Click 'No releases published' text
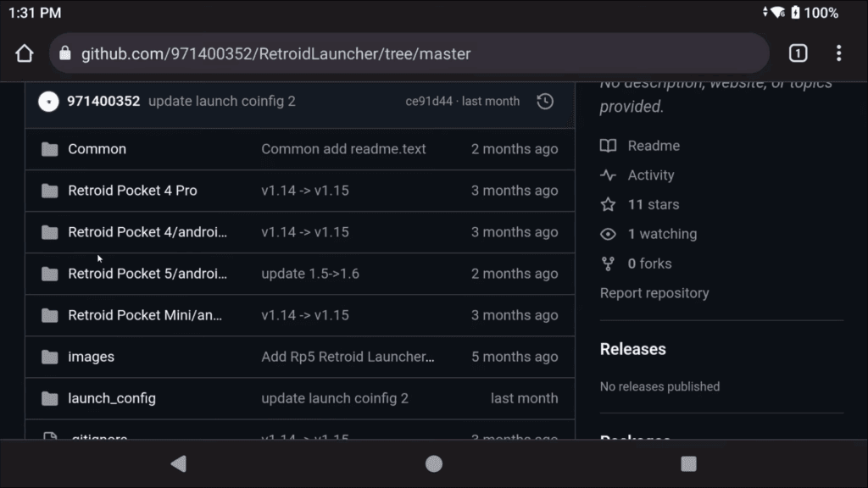Screen dimensions: 868x488 click(x=659, y=386)
